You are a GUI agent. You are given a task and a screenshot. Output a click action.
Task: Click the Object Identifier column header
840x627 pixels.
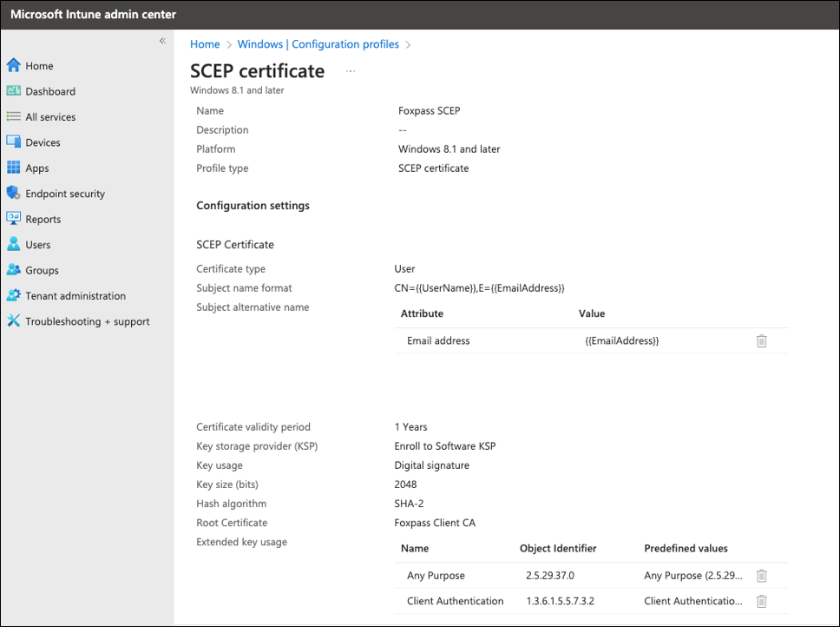tap(558, 549)
